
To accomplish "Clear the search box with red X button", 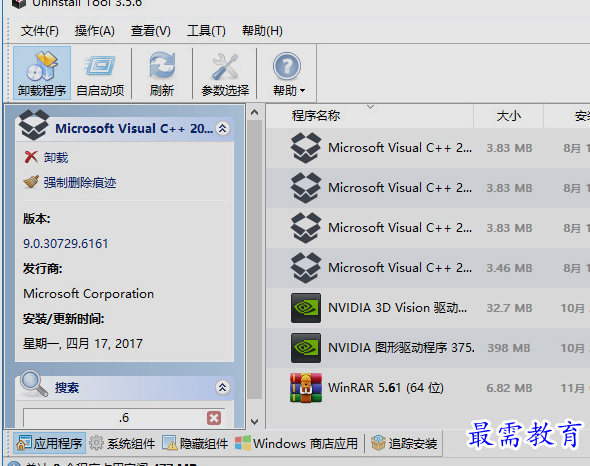I will coord(214,418).
